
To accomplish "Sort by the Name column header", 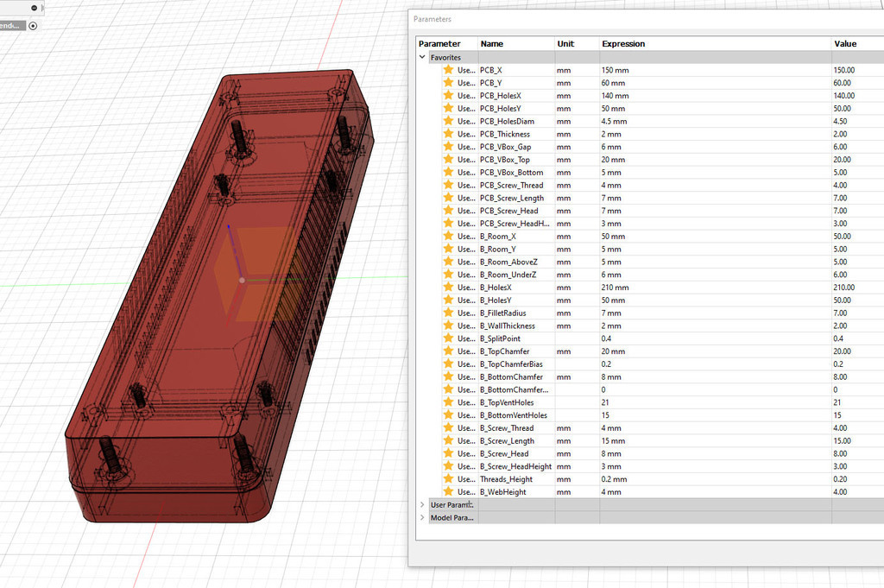I will click(x=491, y=43).
